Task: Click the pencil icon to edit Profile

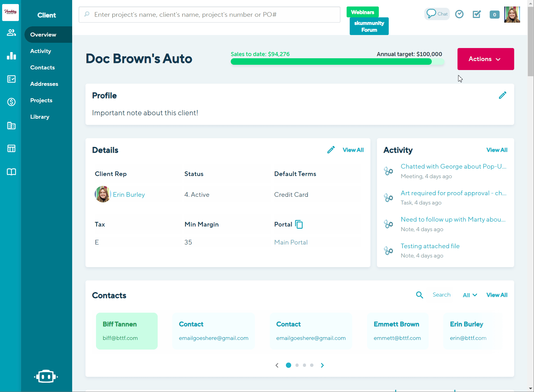Action: click(x=502, y=95)
